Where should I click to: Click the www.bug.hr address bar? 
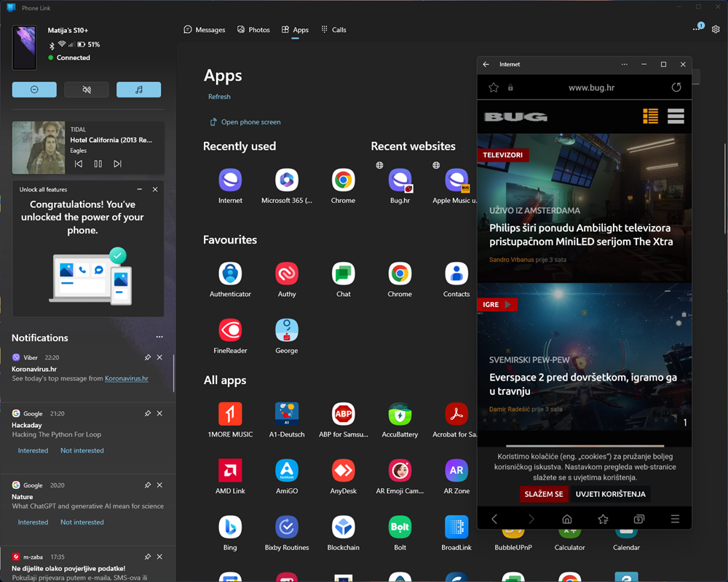(591, 87)
